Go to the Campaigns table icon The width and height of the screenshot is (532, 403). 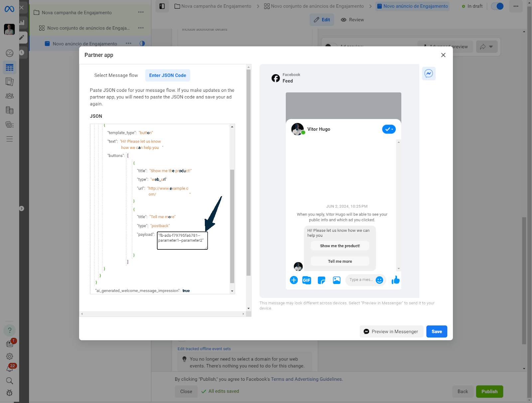(10, 67)
